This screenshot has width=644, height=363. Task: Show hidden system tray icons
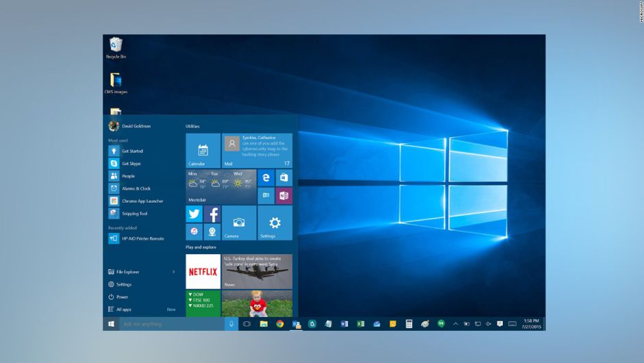(x=456, y=324)
